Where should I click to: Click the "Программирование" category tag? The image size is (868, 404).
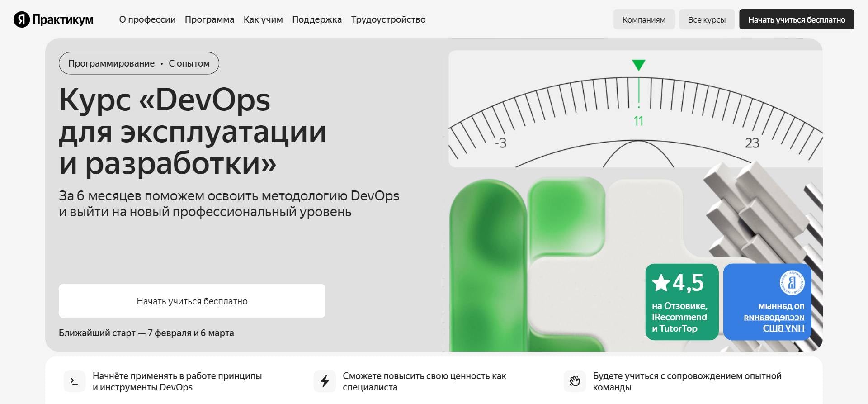(111, 63)
